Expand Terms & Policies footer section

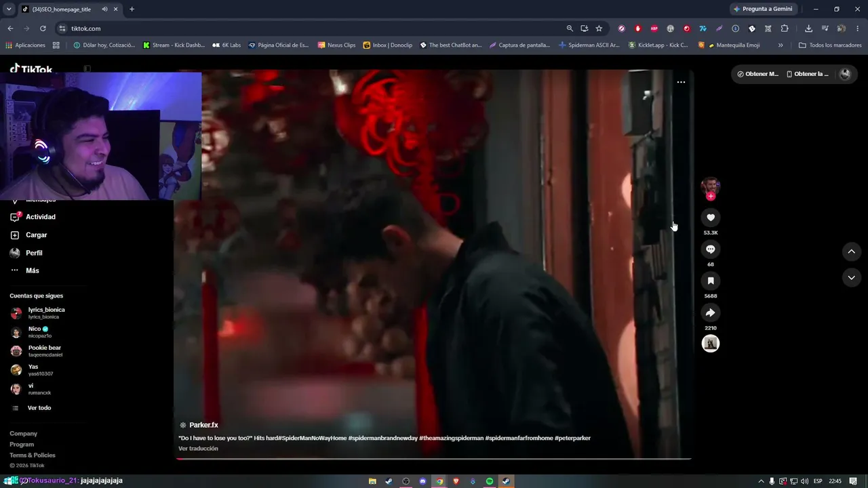tap(33, 455)
